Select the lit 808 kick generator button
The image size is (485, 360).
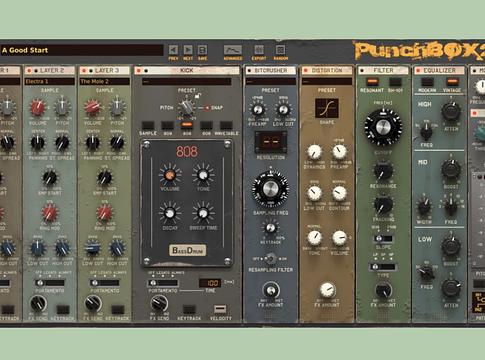point(187,126)
